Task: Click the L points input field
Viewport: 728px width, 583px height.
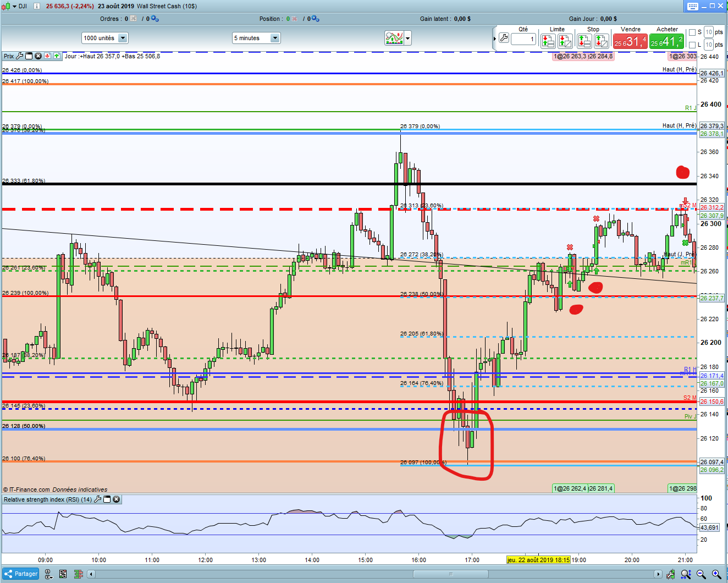Action: pos(709,45)
